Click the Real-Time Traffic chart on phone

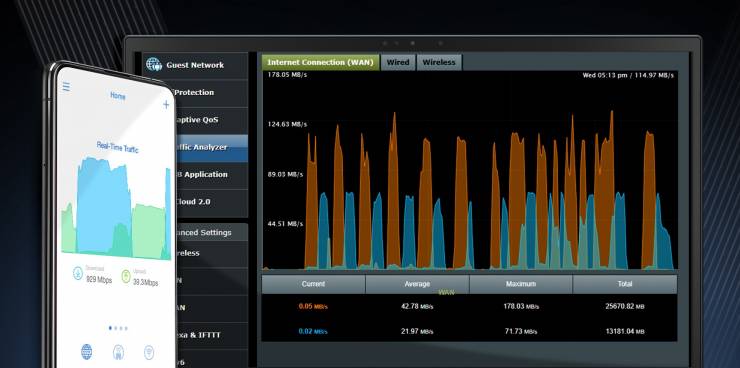click(116, 209)
